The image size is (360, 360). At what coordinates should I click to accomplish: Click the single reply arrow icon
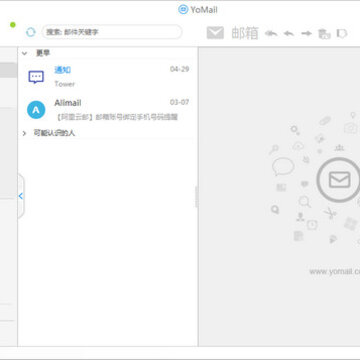289,33
